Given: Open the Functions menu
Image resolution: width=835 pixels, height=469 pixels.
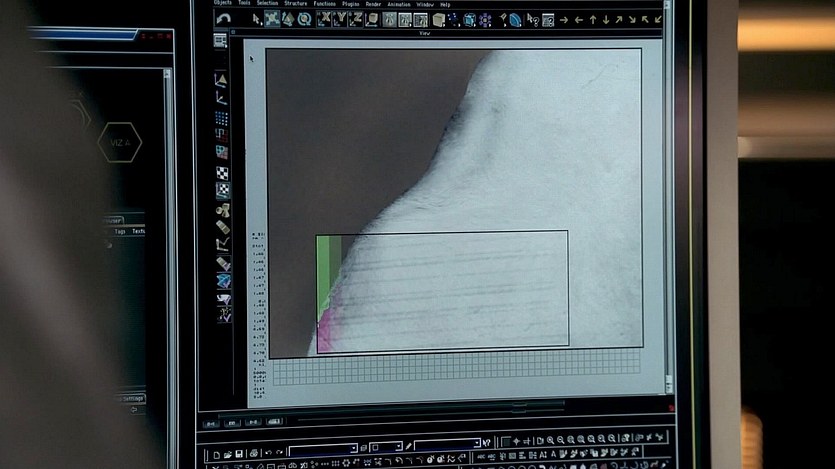Looking at the screenshot, I should pos(324,3).
